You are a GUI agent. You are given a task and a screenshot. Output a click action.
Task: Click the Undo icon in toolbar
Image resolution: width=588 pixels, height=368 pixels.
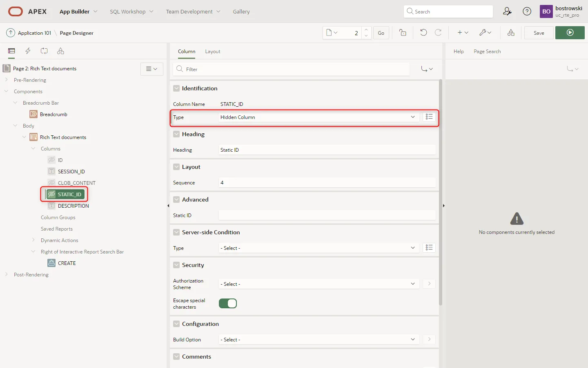pyautogui.click(x=423, y=33)
